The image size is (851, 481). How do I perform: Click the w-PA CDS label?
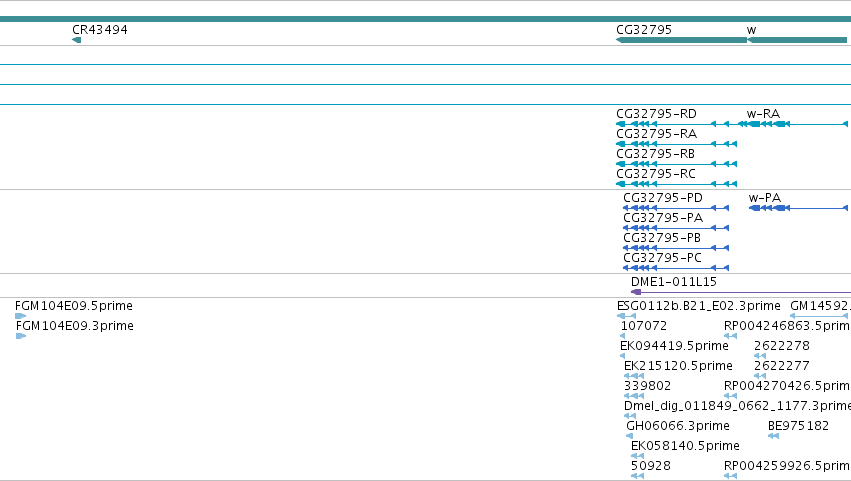765,198
